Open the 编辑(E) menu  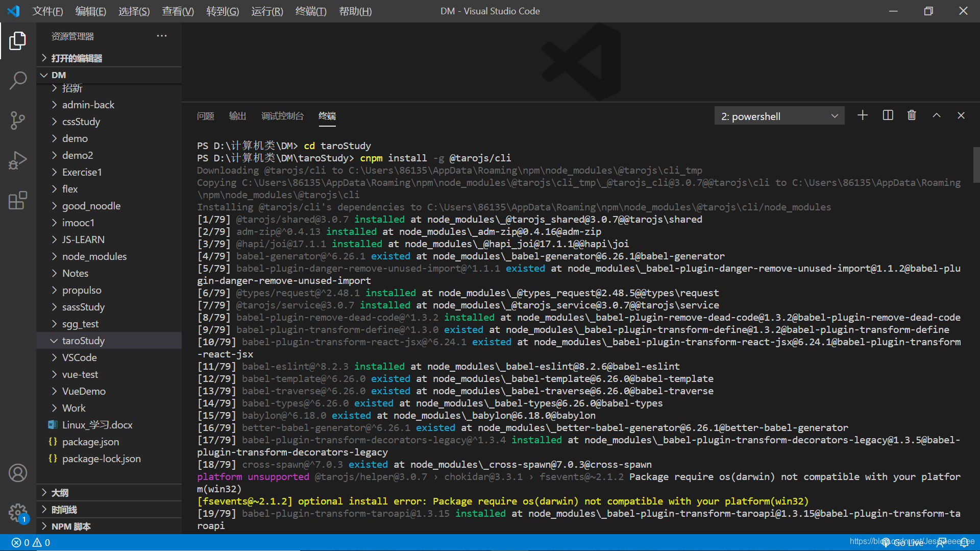click(90, 11)
